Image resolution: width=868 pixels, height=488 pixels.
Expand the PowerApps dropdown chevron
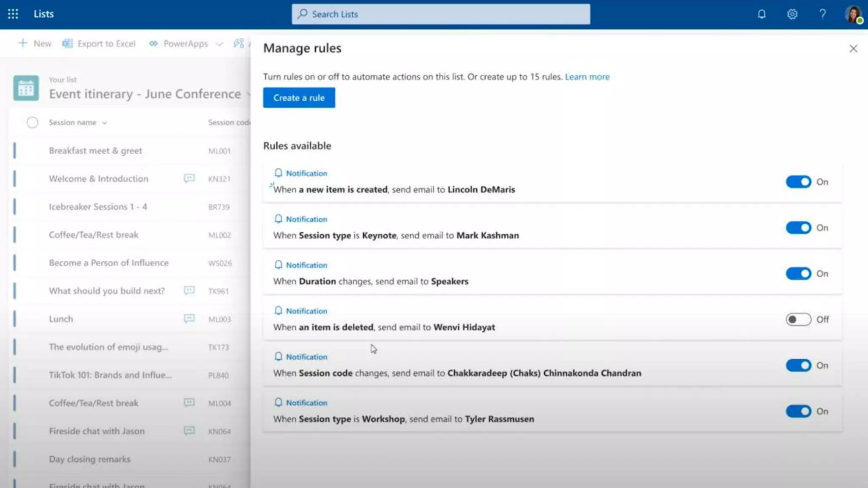click(x=219, y=44)
